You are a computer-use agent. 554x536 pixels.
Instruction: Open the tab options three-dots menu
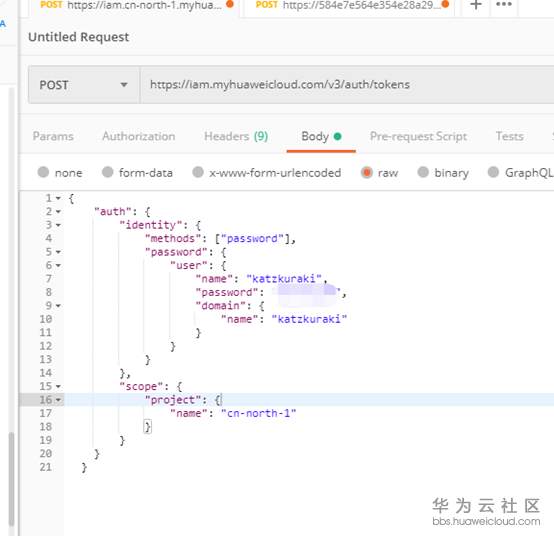[504, 5]
